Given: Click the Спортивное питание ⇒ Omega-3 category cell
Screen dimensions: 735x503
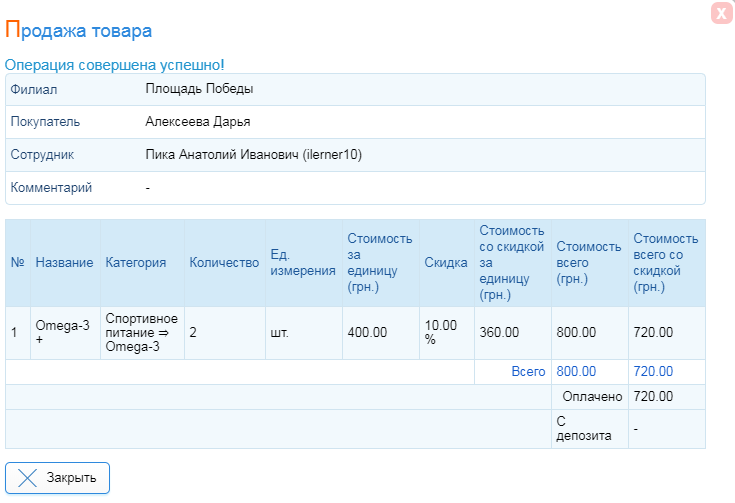Looking at the screenshot, I should [x=142, y=333].
